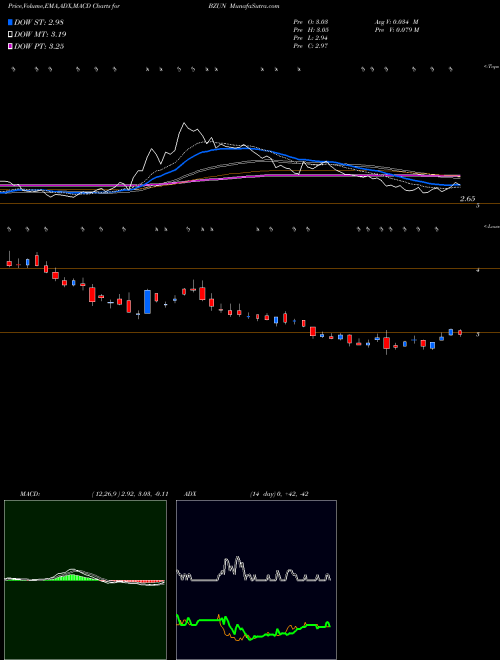Click the 'BZUN MunafaSutra.com' title text

243,6
